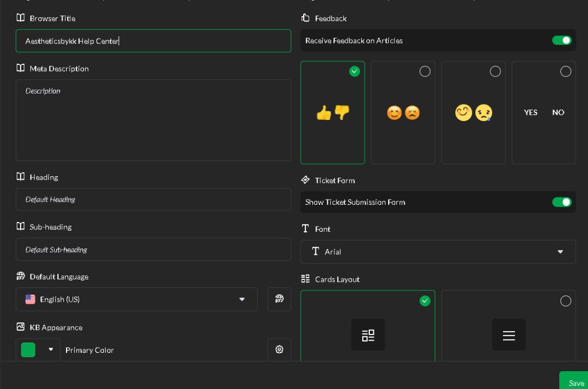Click the Ticket Form label text
Viewport: 588px width, 389px height.
(x=335, y=180)
